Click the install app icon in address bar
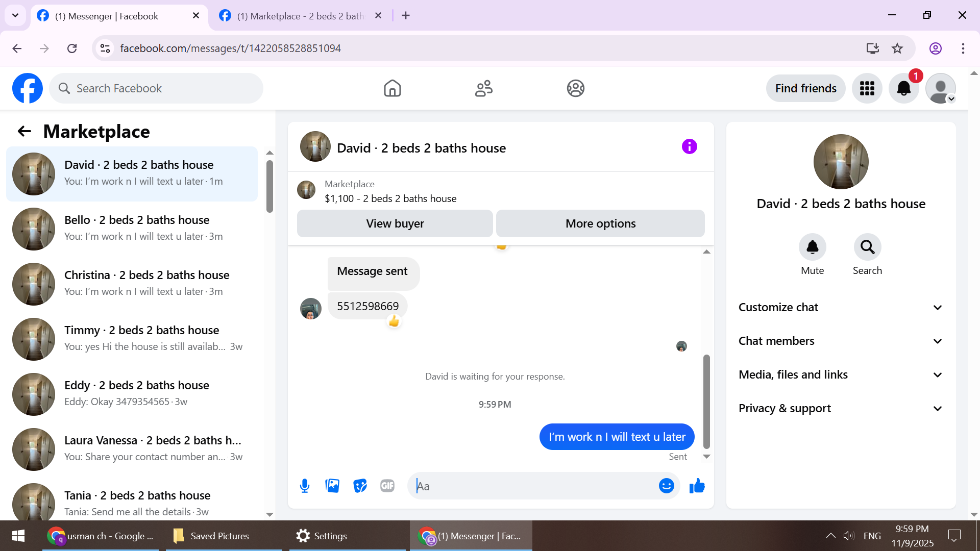The image size is (980, 551). click(873, 48)
